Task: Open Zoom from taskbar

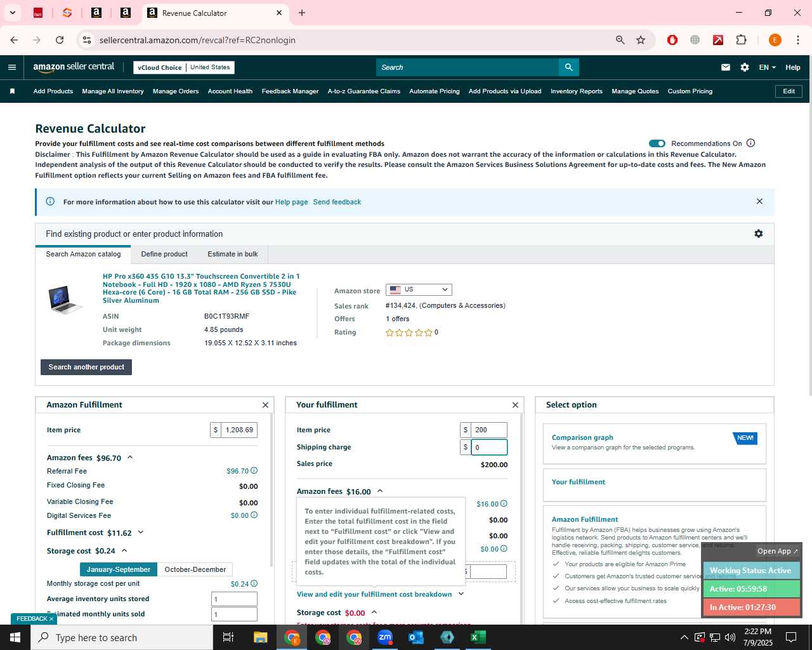Action: [x=385, y=637]
